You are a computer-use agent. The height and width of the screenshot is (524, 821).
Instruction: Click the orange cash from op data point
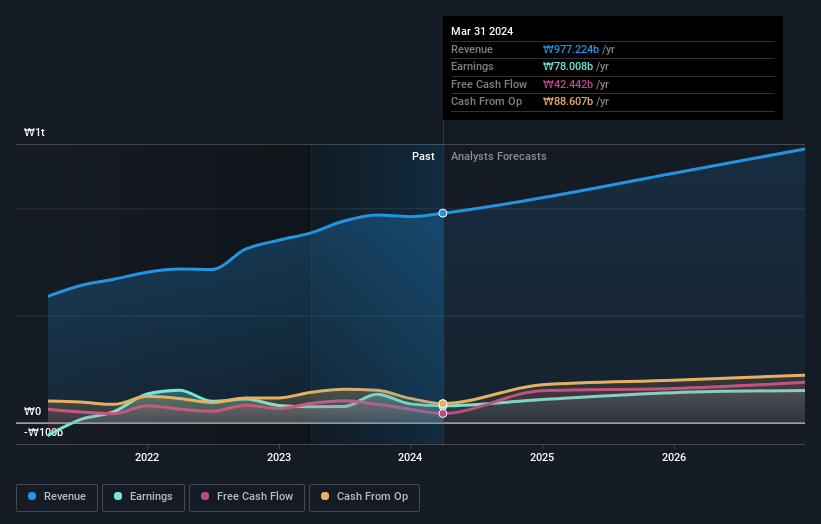coord(443,404)
